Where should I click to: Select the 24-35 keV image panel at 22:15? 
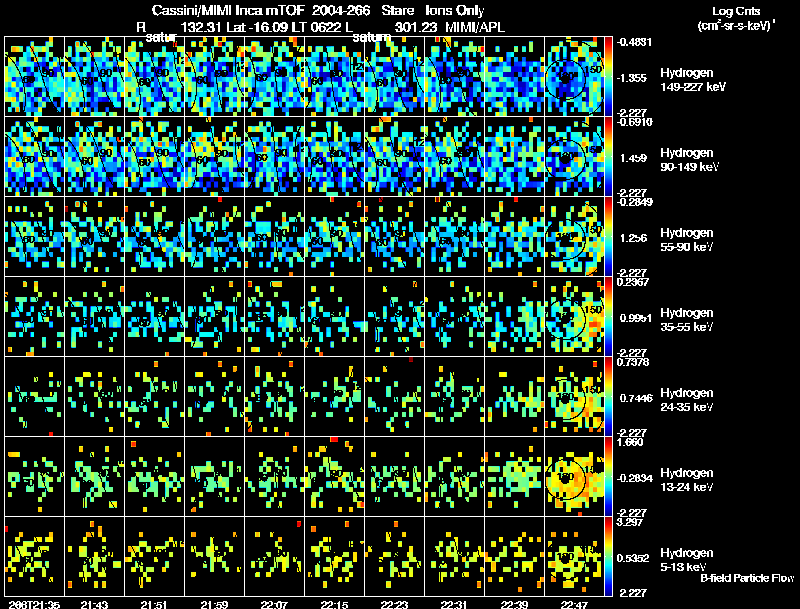tap(334, 396)
